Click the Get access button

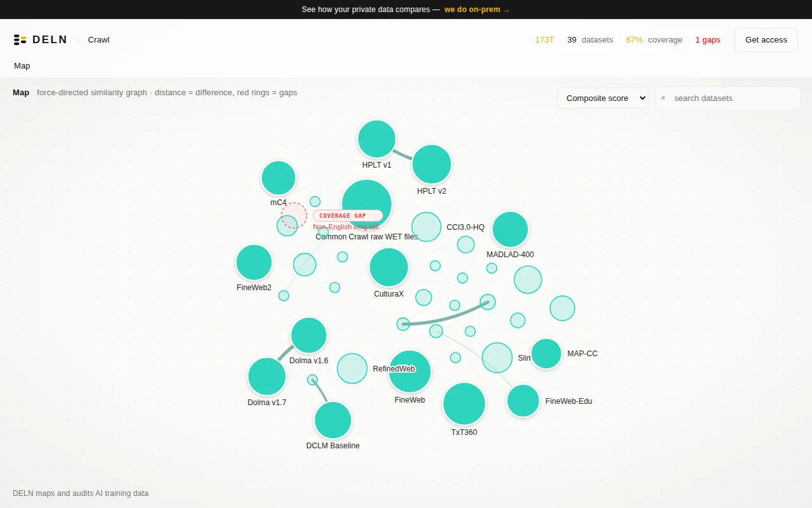pos(766,39)
